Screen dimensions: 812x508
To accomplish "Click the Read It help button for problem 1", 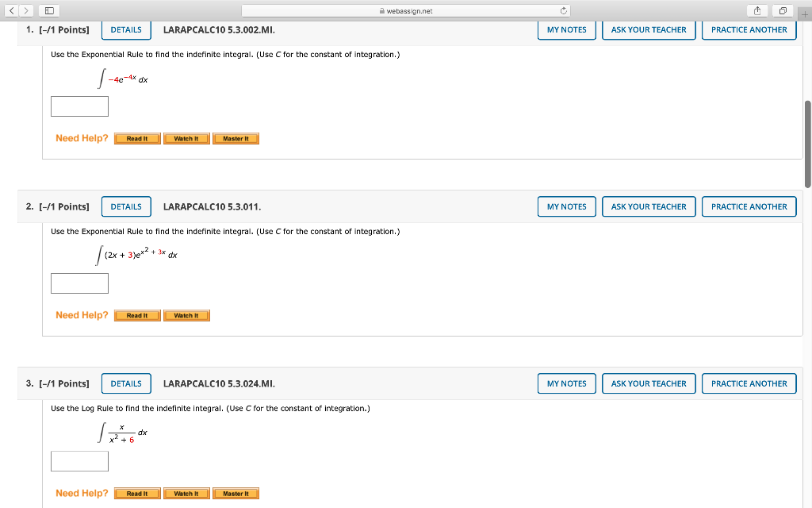I will click(136, 137).
